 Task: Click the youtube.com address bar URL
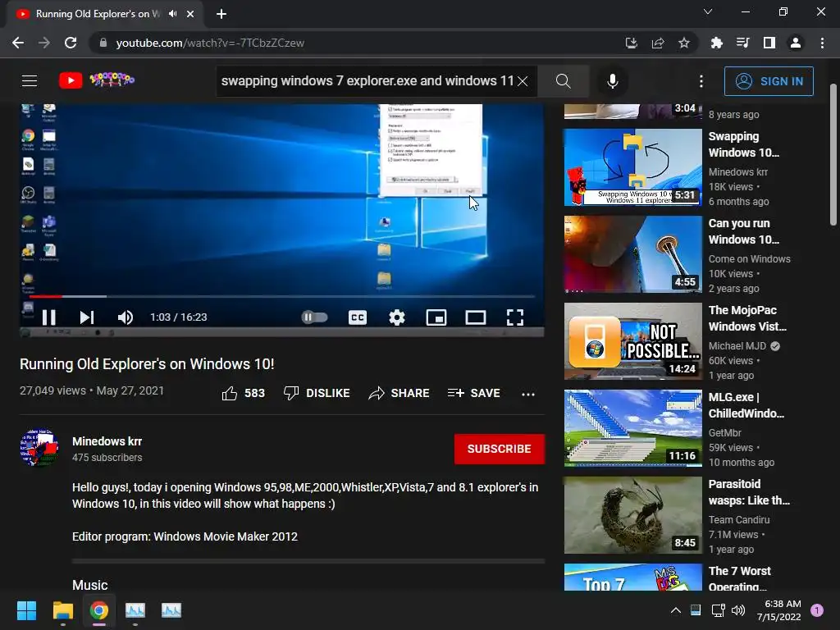click(210, 43)
